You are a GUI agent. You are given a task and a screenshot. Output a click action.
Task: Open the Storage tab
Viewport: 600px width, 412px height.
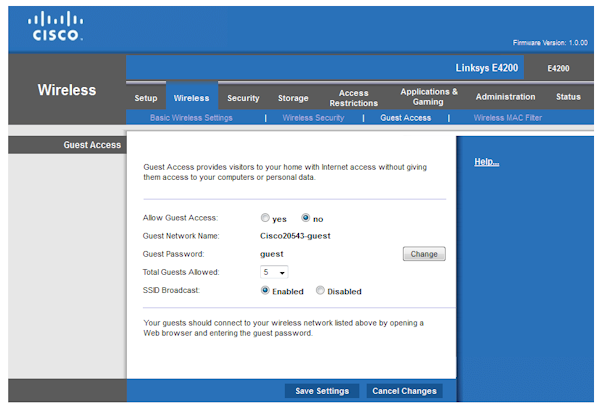click(x=293, y=98)
